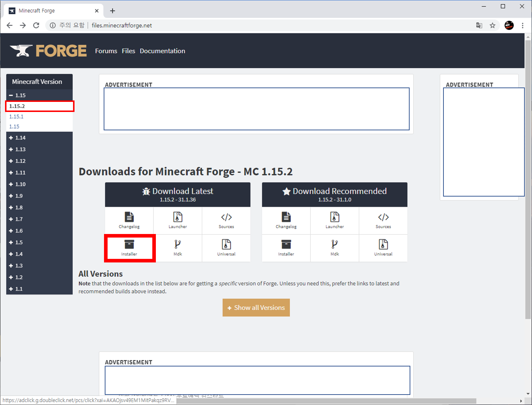The width and height of the screenshot is (532, 405).
Task: Click the Downloads for Minecraft Forge heading
Action: point(186,171)
